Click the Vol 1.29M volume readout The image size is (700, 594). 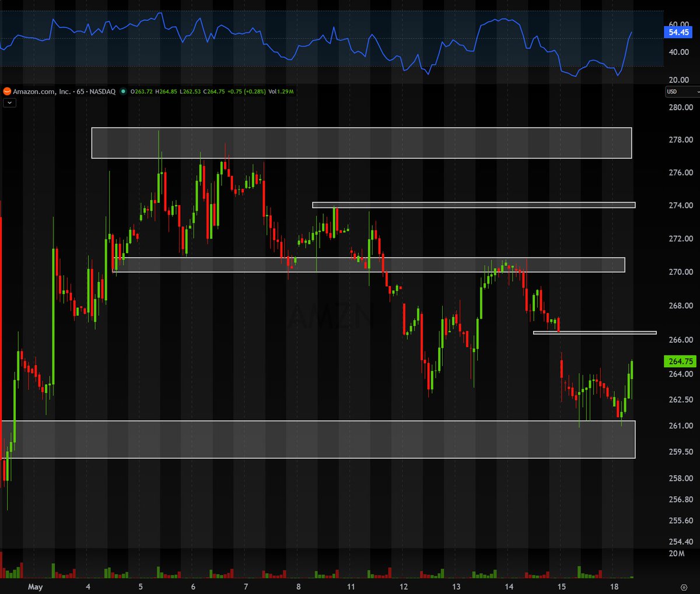281,92
